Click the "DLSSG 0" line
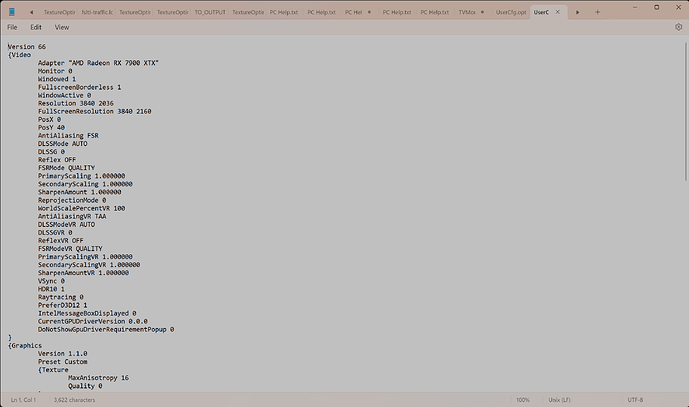This screenshot has width=689, height=407. point(51,152)
